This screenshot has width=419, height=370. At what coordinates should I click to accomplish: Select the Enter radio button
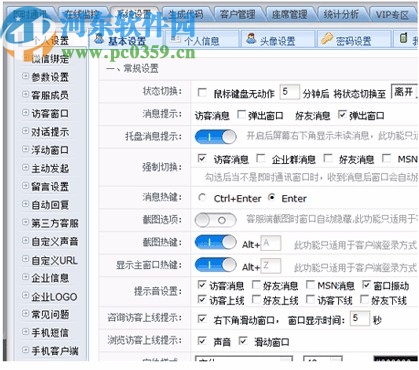[272, 198]
